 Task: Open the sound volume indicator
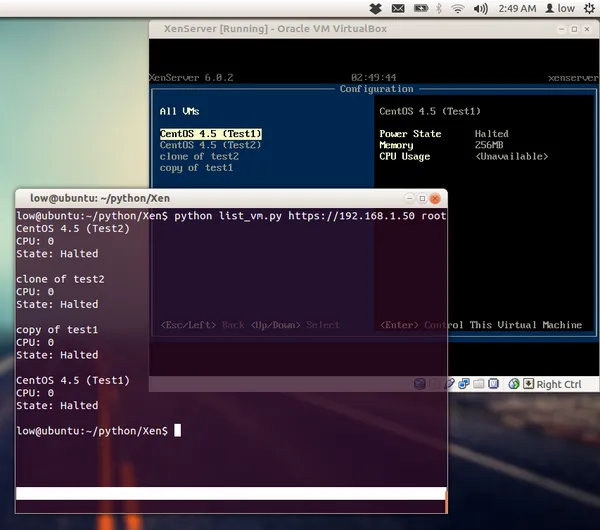[x=481, y=8]
